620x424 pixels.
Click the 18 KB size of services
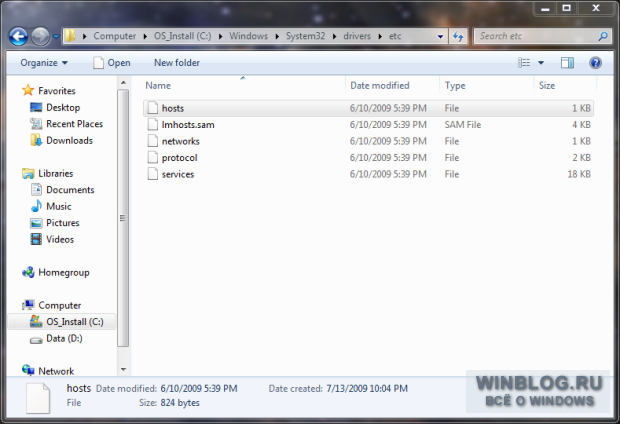click(579, 174)
